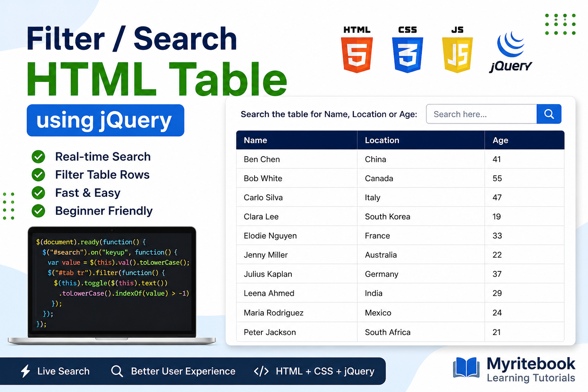
Task: Click the CSS3 logo icon
Action: point(407,55)
